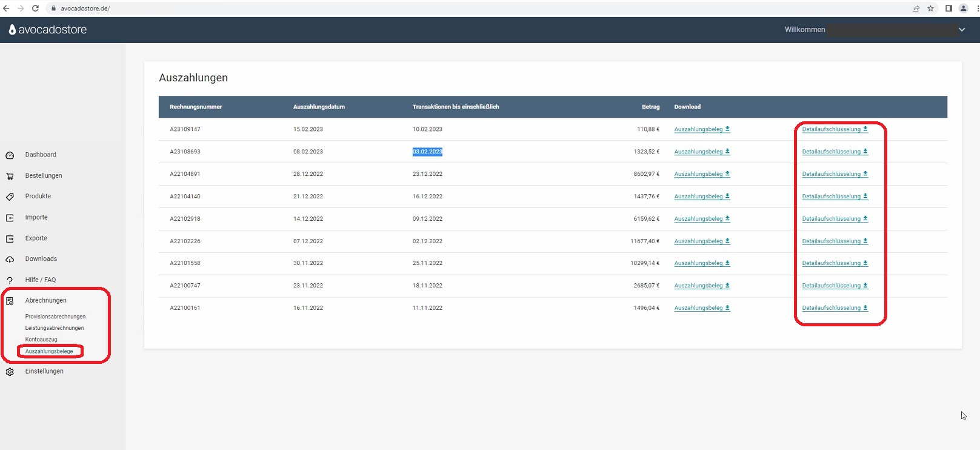Download Auszahlungsbeleg for invoice A23109147
The image size is (980, 450).
(x=701, y=129)
